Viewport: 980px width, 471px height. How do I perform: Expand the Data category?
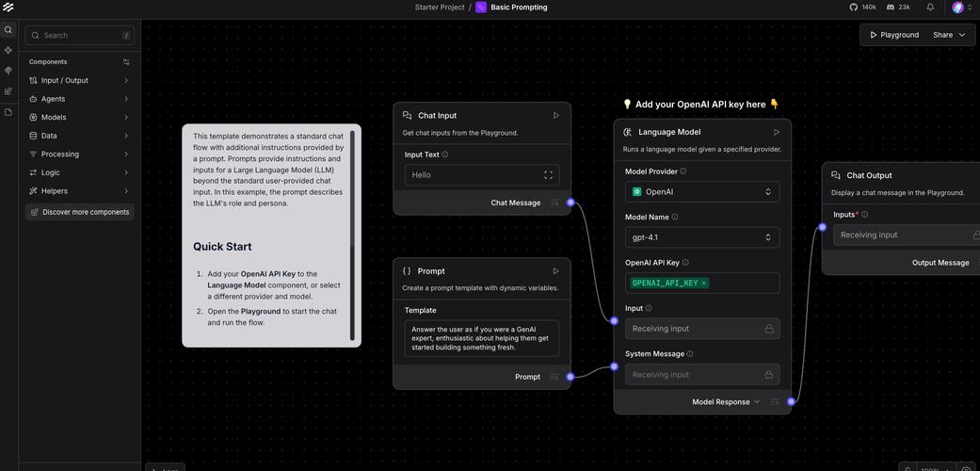pos(79,135)
